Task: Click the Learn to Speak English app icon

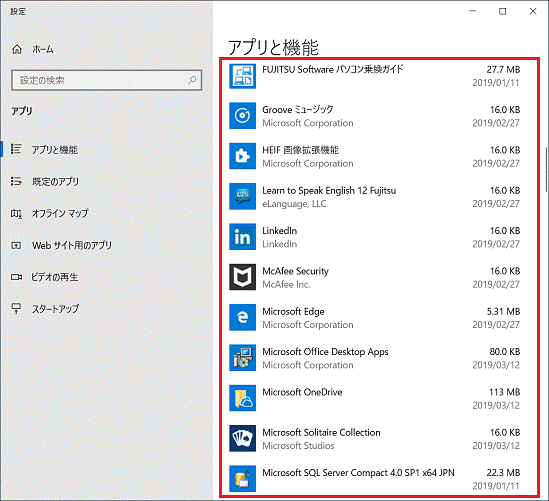Action: tap(242, 196)
